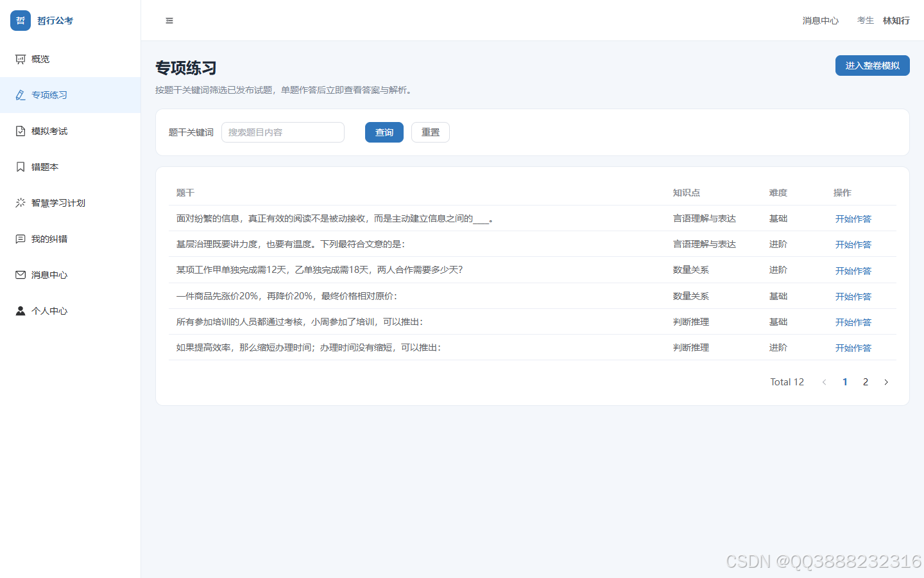The height and width of the screenshot is (578, 924).
Task: Click 进入整卷模拟 button
Action: (x=873, y=66)
